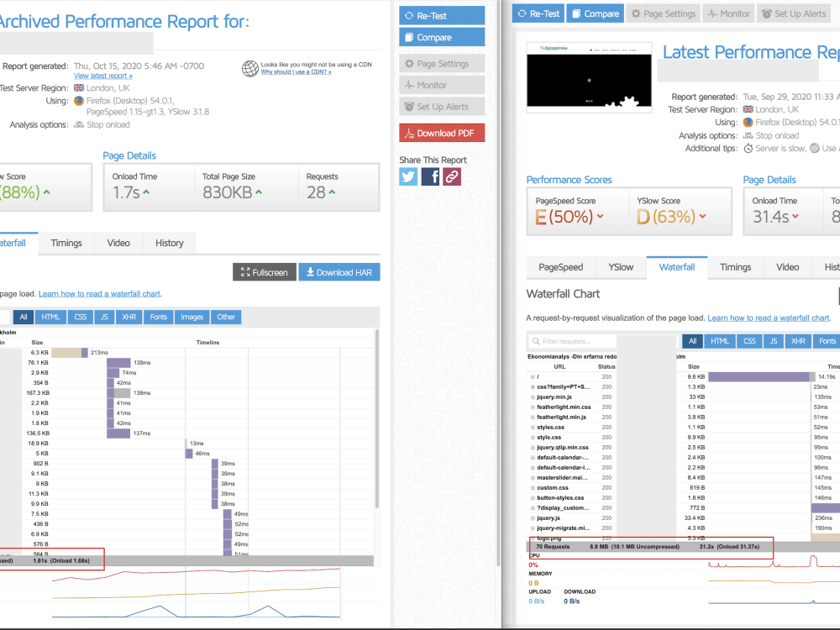This screenshot has width=840, height=630.
Task: Open Why should I use a CDN link
Action: coord(297,71)
